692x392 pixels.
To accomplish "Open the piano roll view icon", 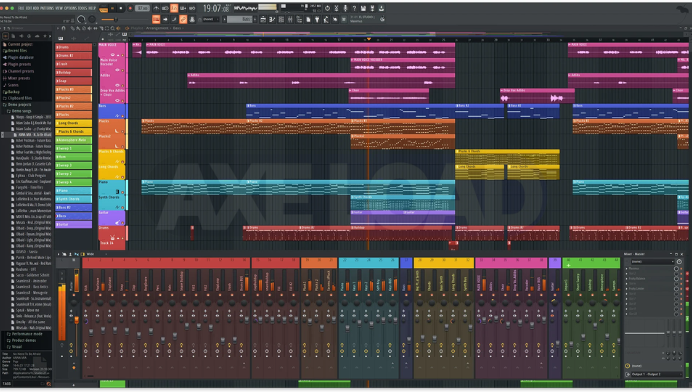I will point(272,19).
